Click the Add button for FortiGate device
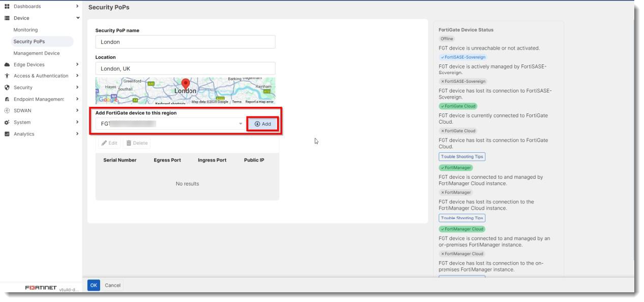644x302 pixels. [x=263, y=124]
